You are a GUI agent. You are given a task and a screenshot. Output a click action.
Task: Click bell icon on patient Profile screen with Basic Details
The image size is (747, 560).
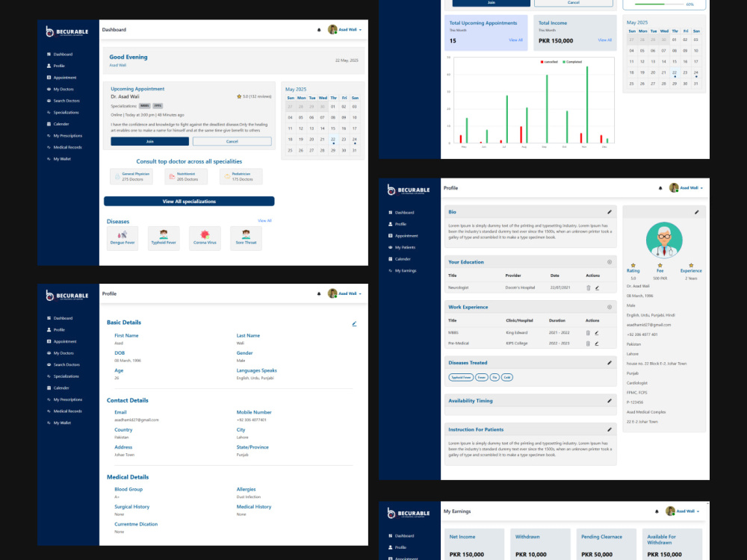pos(319,293)
